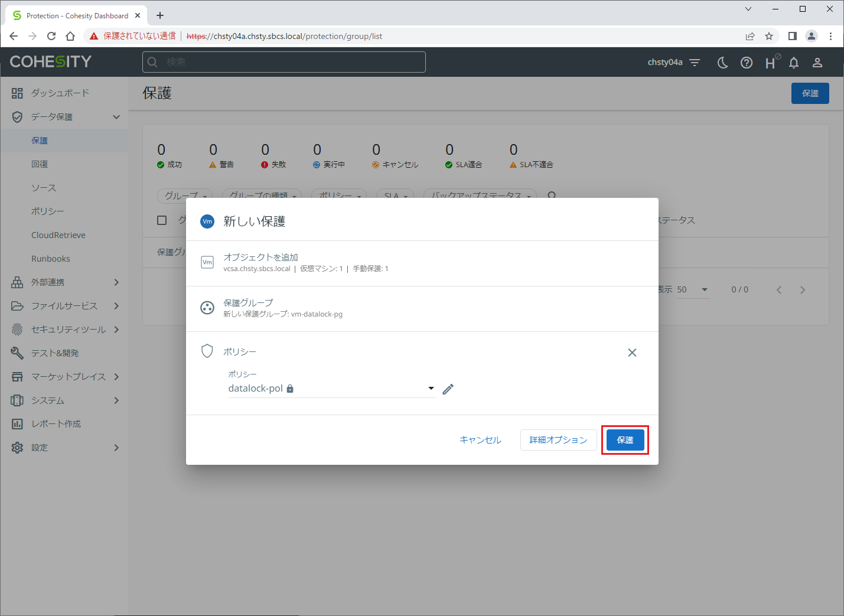Viewport: 844px width, 616px height.
Task: Open ダッシュボード in the sidebar
Action: tap(60, 93)
